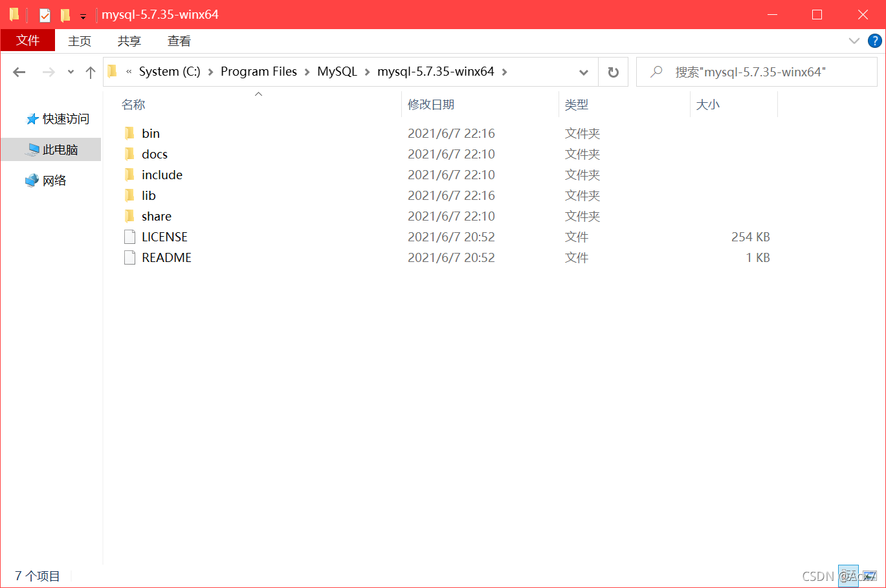Go forward with the right arrow
886x588 pixels.
(x=49, y=72)
